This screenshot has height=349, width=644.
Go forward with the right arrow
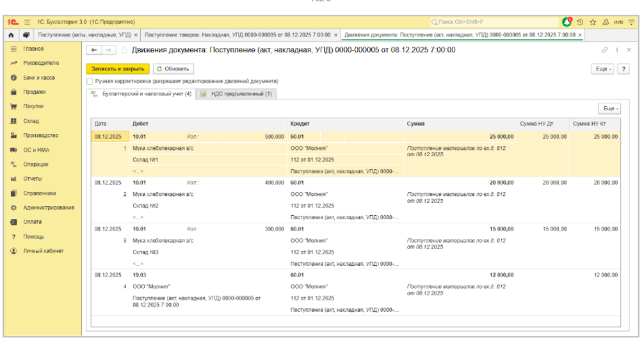108,50
